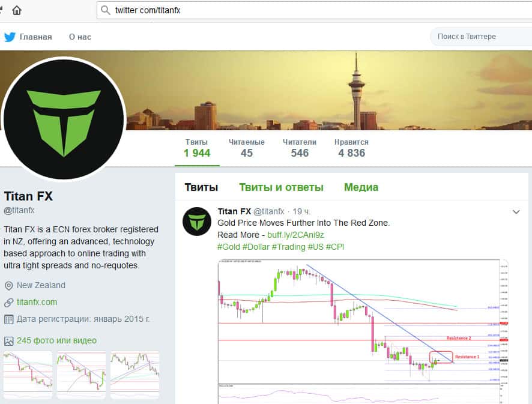
Task: Visit the titanfx.com website link
Action: tap(37, 302)
